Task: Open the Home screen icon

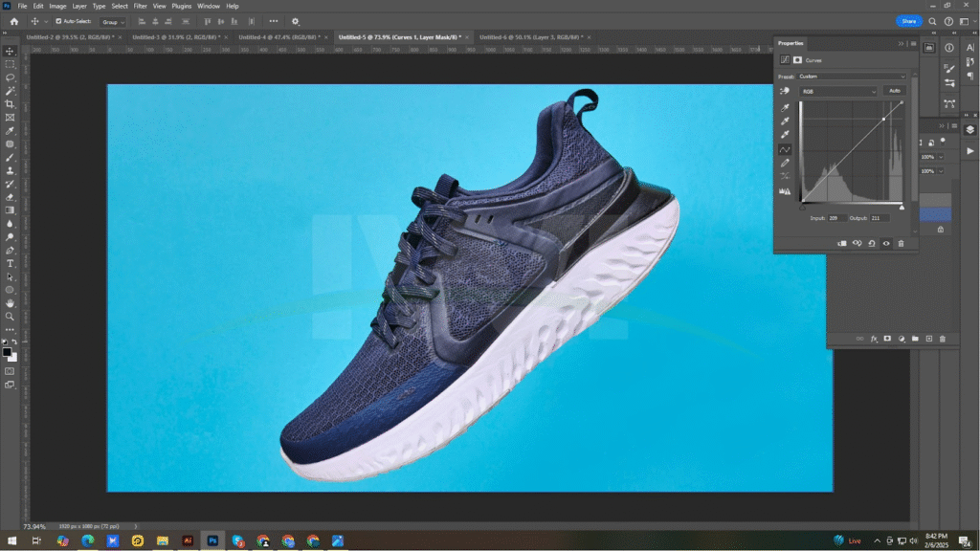Action: tap(14, 21)
